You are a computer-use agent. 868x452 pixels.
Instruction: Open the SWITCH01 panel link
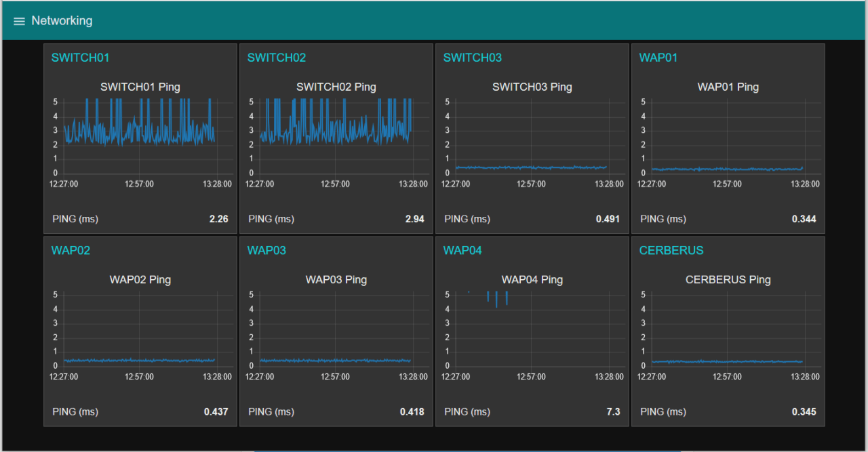80,58
